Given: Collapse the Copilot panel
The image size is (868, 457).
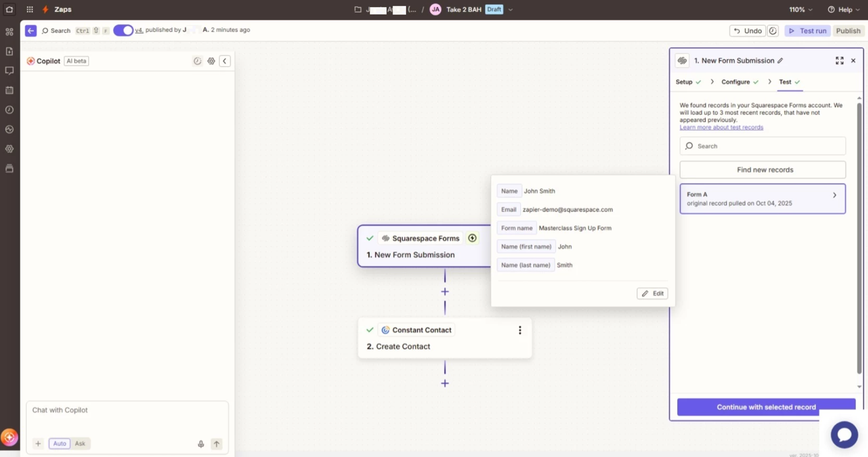Looking at the screenshot, I should [225, 61].
